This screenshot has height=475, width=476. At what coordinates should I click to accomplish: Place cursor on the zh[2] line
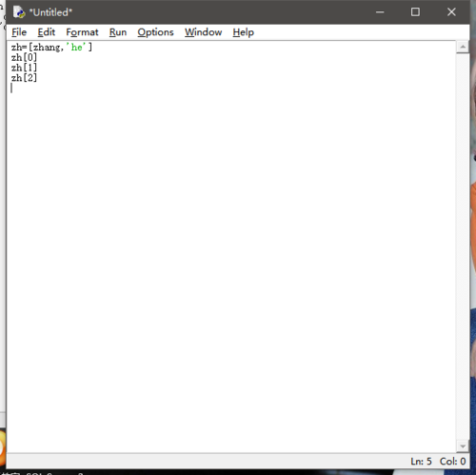point(24,78)
